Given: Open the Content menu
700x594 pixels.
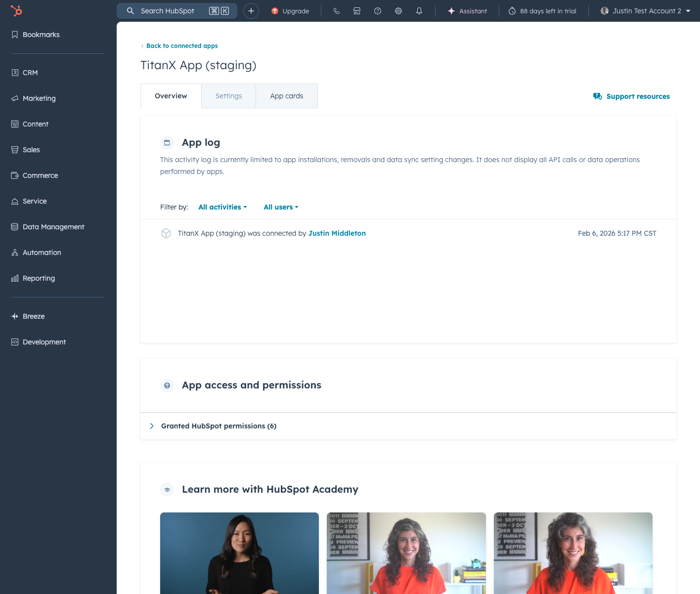Looking at the screenshot, I should tap(30, 124).
